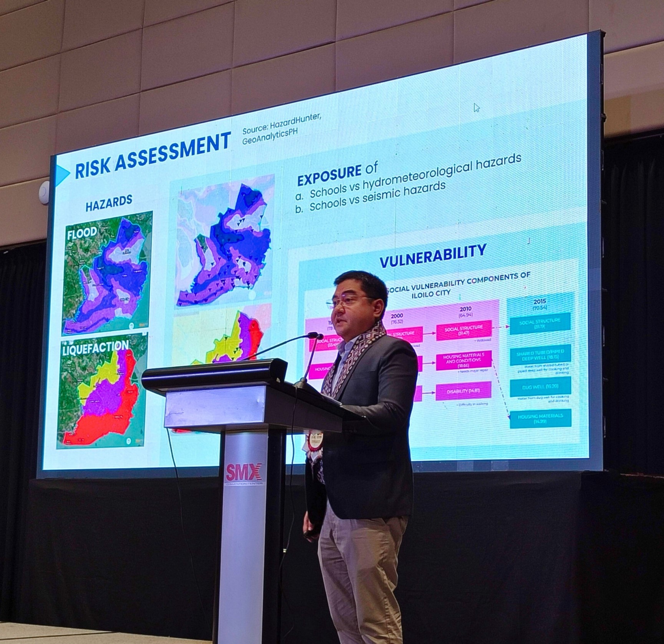This screenshot has height=644, width=664.
Task: Click the teal DUG WELL (15.20) box
Action: [541, 386]
